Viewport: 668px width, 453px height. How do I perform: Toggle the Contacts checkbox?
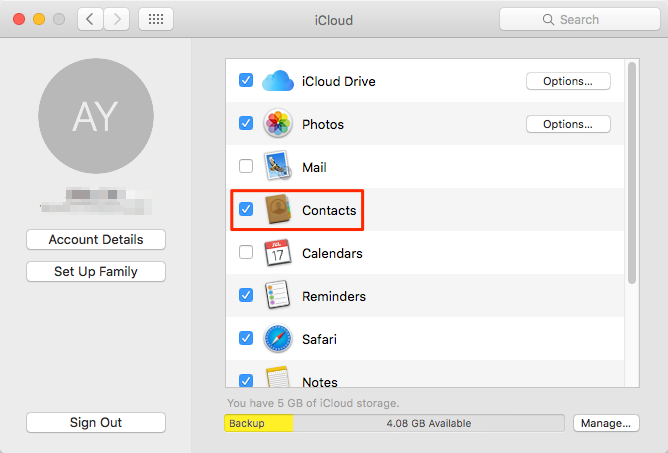(x=246, y=209)
